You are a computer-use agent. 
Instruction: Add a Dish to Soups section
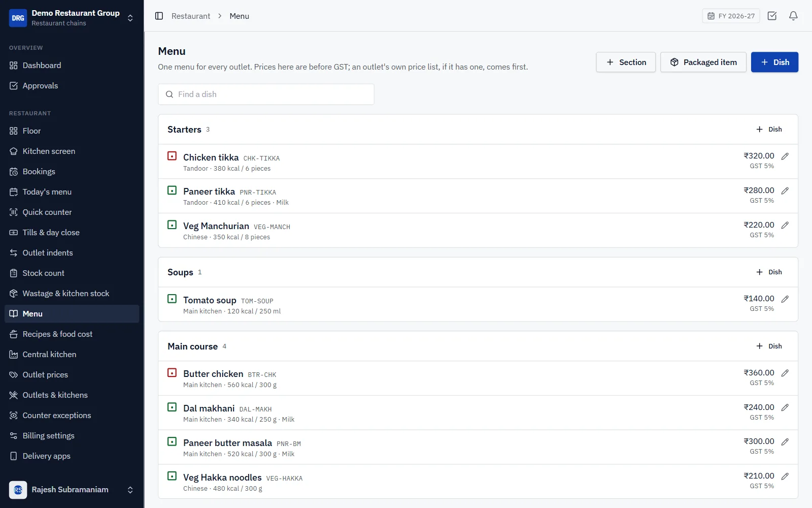pos(769,272)
